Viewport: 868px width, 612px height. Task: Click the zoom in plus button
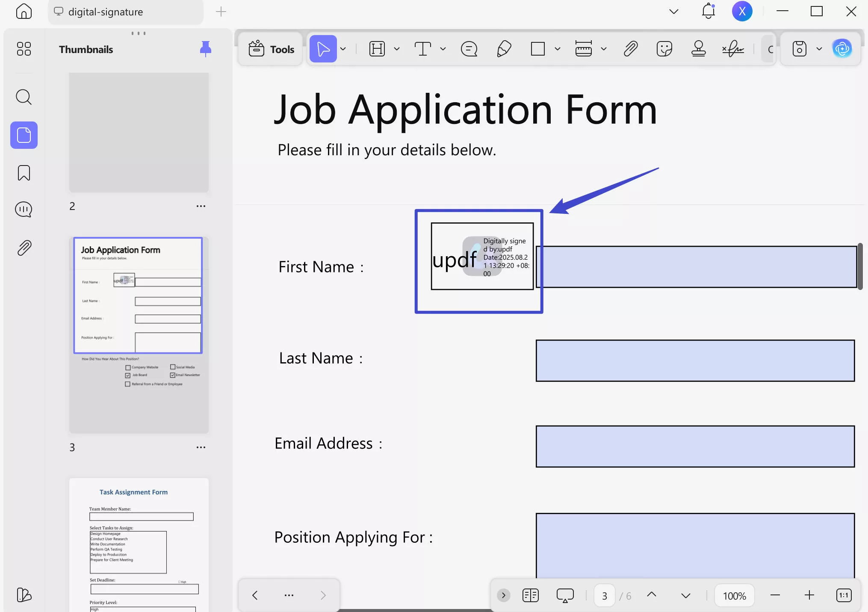tap(809, 595)
